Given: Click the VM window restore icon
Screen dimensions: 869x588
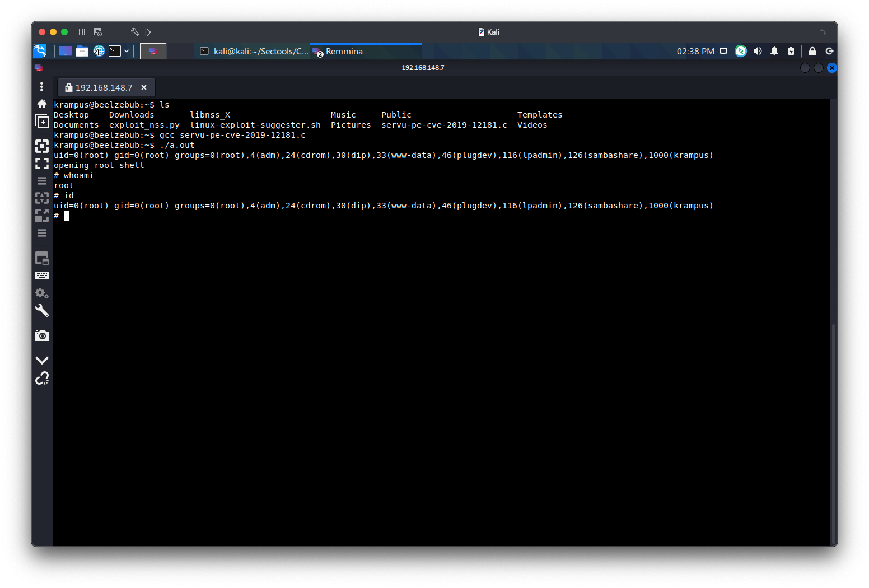Looking at the screenshot, I should [823, 32].
